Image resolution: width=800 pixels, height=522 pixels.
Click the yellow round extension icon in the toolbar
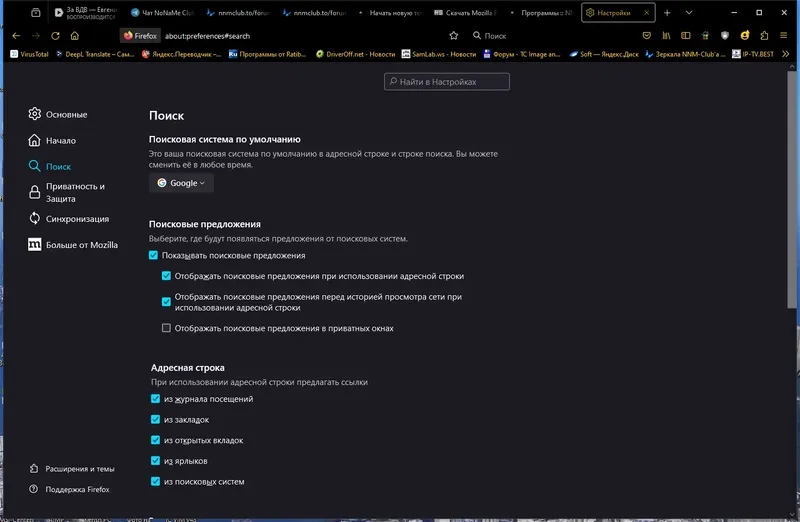tap(745, 36)
